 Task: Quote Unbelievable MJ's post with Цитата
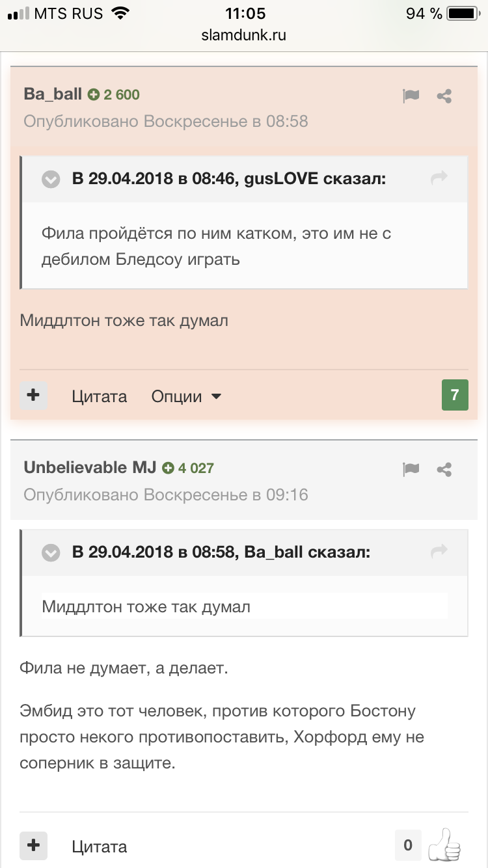(100, 847)
